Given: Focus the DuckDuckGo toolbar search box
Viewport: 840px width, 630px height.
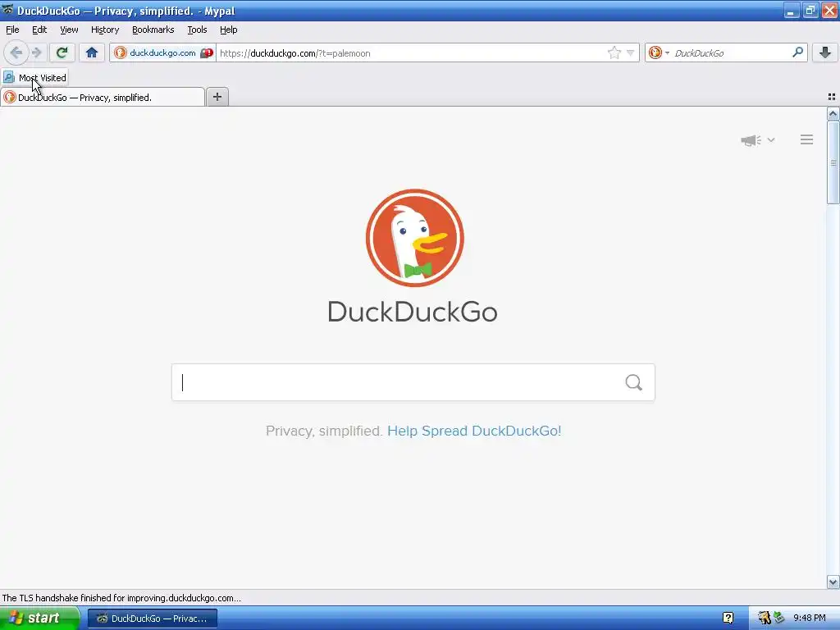Looking at the screenshot, I should click(731, 52).
